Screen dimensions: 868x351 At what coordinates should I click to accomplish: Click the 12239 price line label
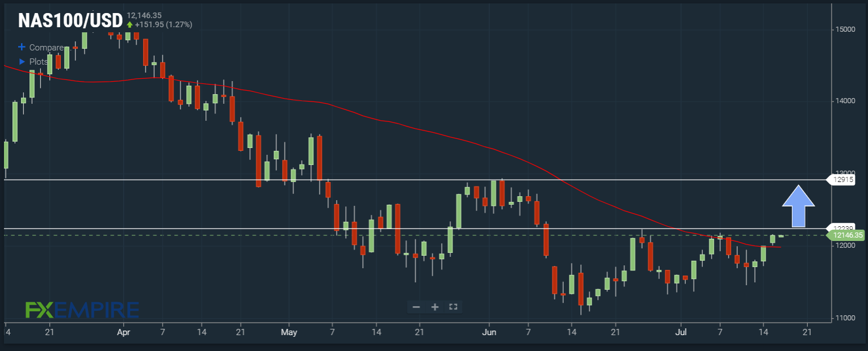coord(842,227)
